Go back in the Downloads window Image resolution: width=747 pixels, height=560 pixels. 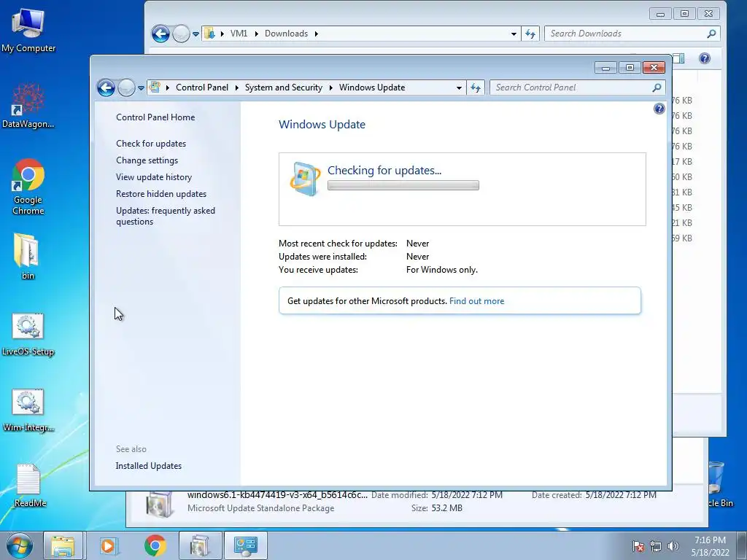(x=160, y=34)
